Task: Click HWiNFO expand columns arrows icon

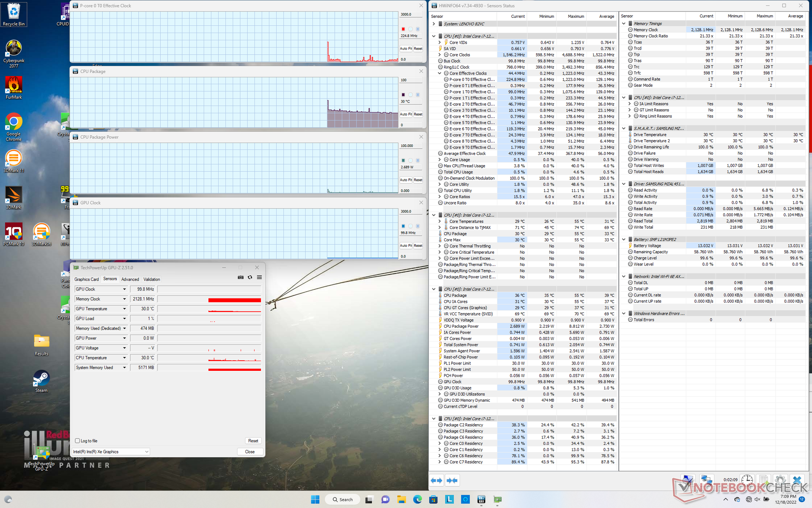Action: tap(436, 480)
